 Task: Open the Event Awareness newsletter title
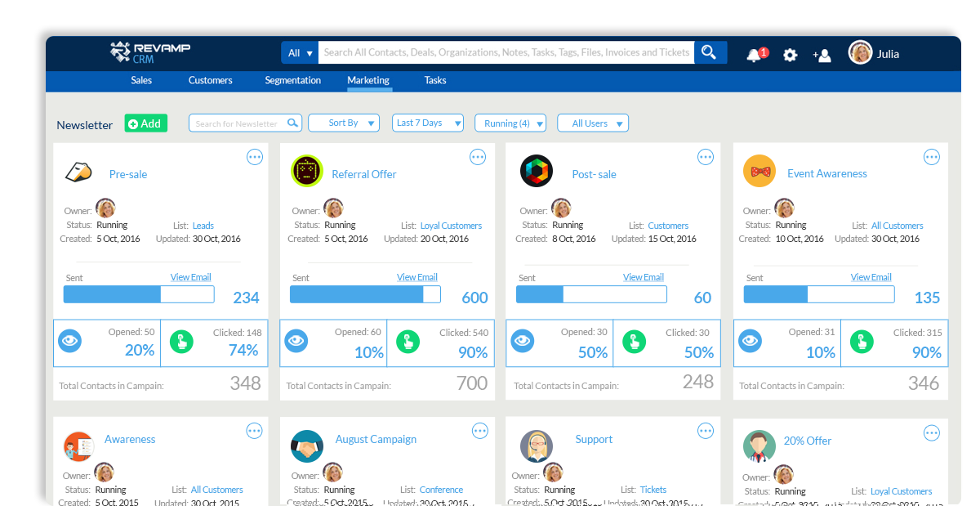pyautogui.click(x=827, y=173)
